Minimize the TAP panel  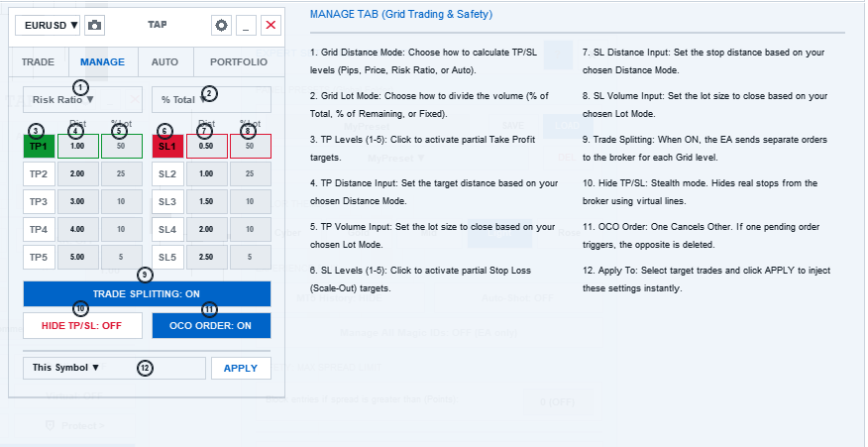246,26
